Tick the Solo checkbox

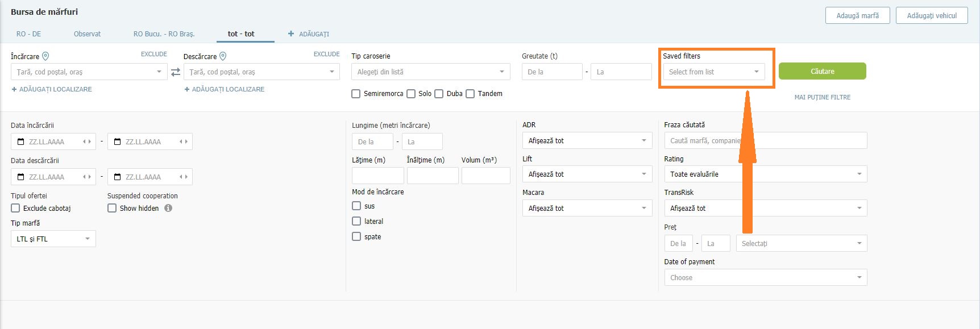pos(411,94)
